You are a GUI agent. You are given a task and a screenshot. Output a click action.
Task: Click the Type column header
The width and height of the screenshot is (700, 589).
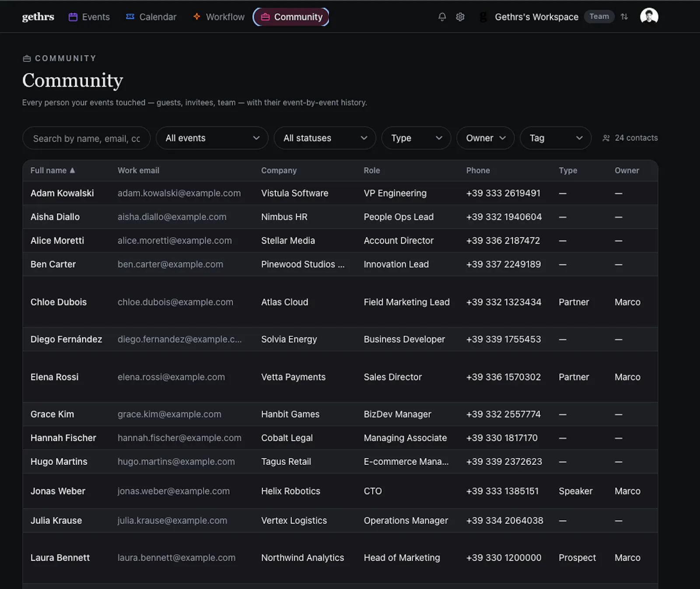click(568, 171)
